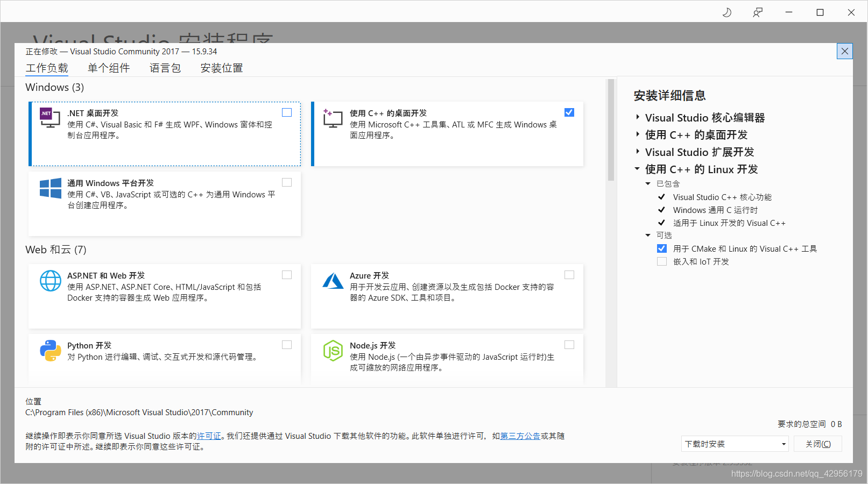Click the Web 和云 (7) section heading
The image size is (868, 484).
(56, 250)
